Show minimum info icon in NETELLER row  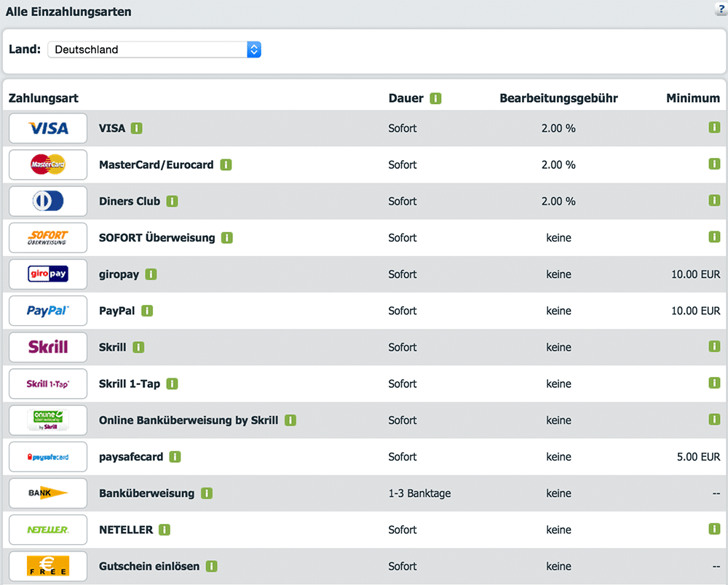click(x=714, y=529)
